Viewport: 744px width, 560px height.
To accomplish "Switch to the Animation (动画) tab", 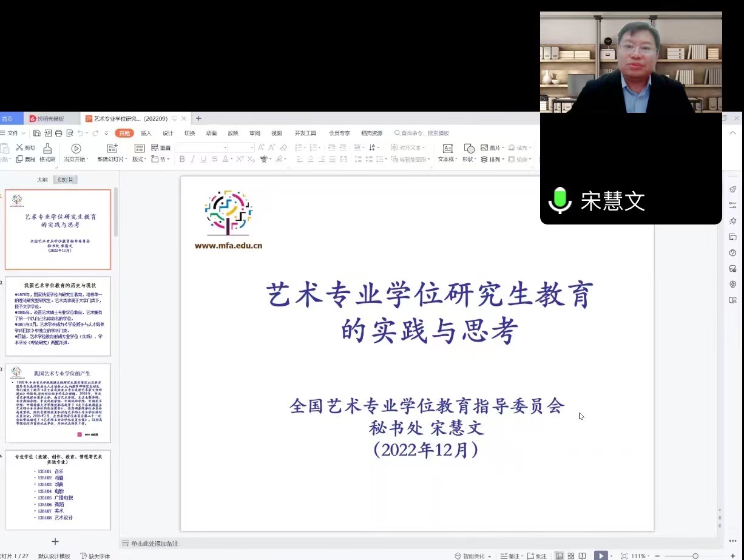I will pos(211,133).
